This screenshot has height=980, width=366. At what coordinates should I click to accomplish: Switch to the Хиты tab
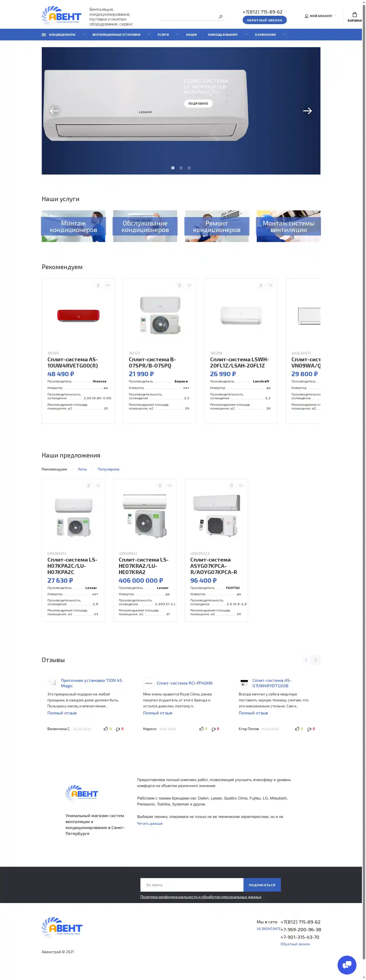coord(82,469)
